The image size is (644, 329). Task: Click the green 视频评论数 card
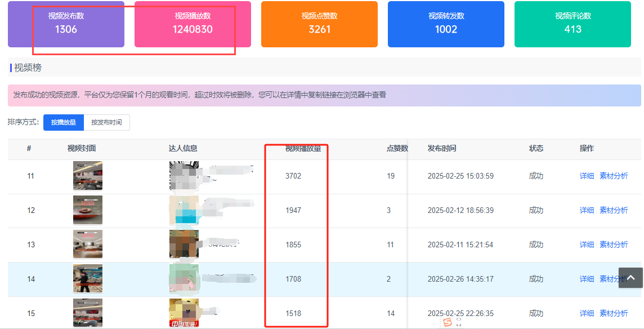[573, 24]
